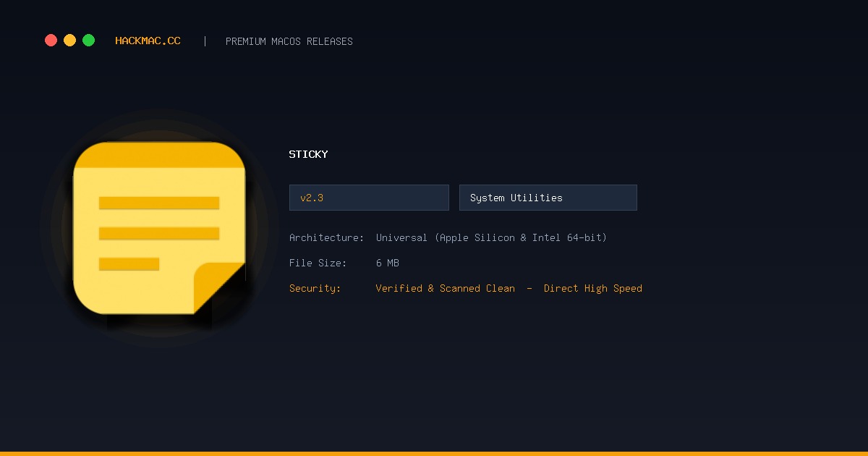Select the STICKY app title
Image resolution: width=868 pixels, height=456 pixels.
click(309, 154)
